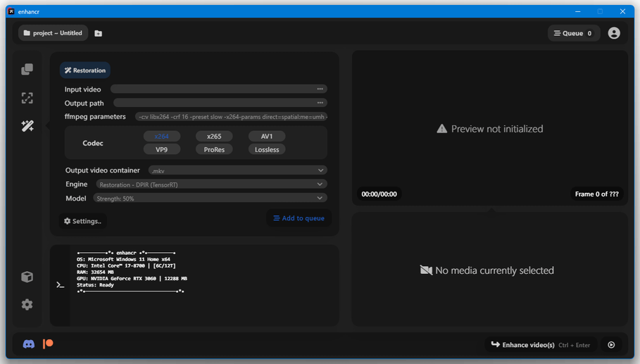This screenshot has width=640, height=364.
Task: Click the Preview not initialized message
Action: (490, 129)
